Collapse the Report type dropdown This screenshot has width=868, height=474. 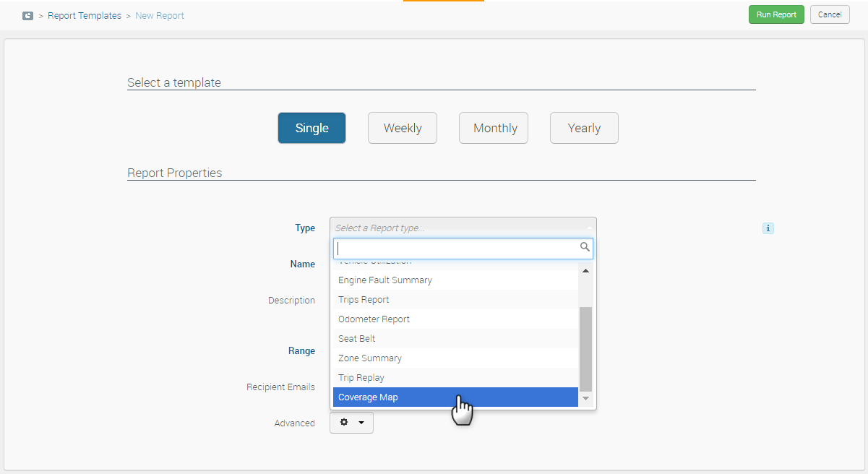(463, 228)
